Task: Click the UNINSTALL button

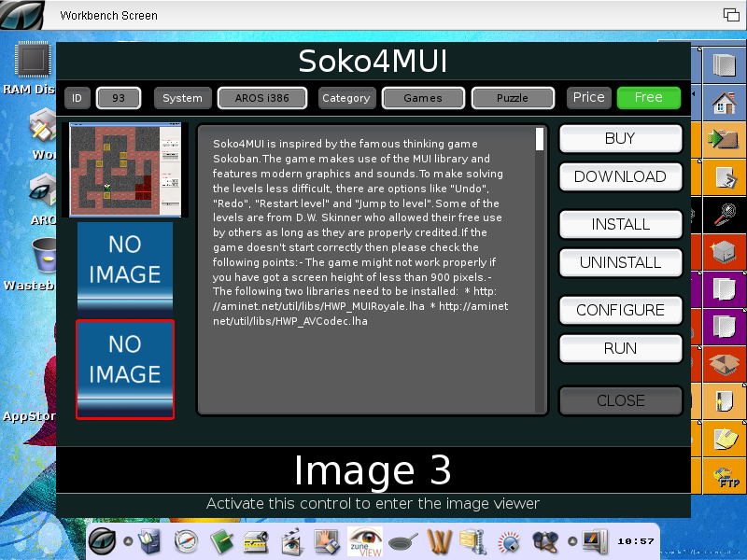Action: pos(620,262)
